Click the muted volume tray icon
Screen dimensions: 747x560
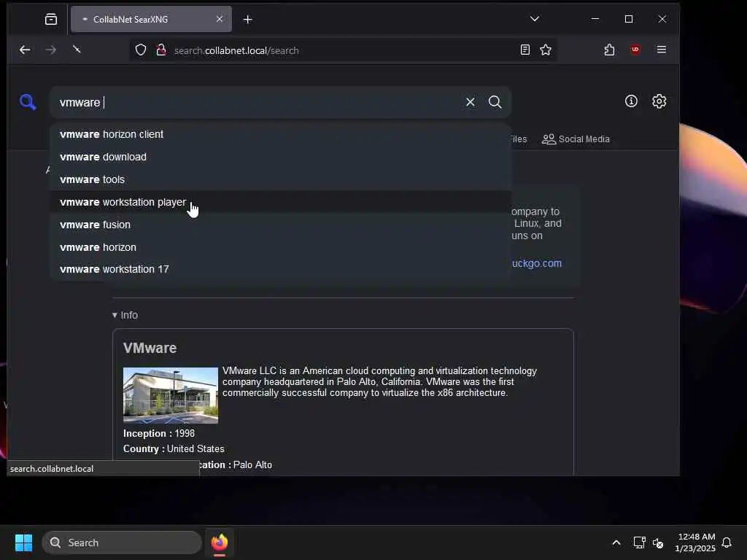point(658,542)
